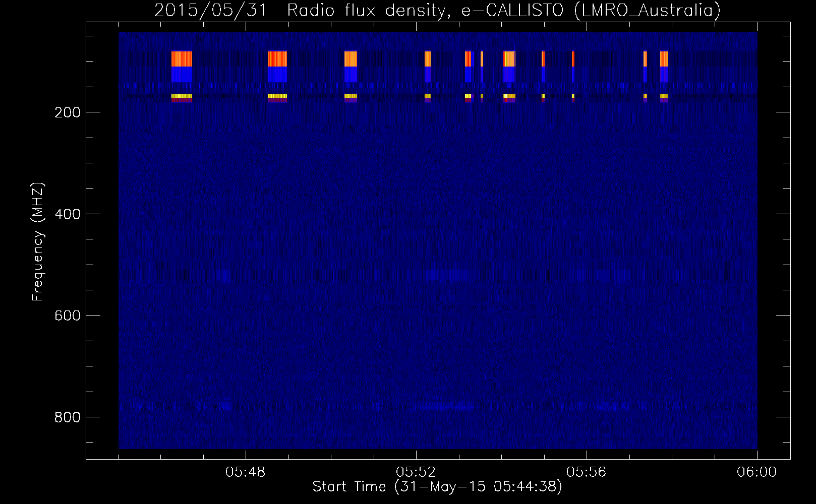
Task: Click the 'Start Time (31-May-15 05:44:38)' label
Action: (437, 487)
